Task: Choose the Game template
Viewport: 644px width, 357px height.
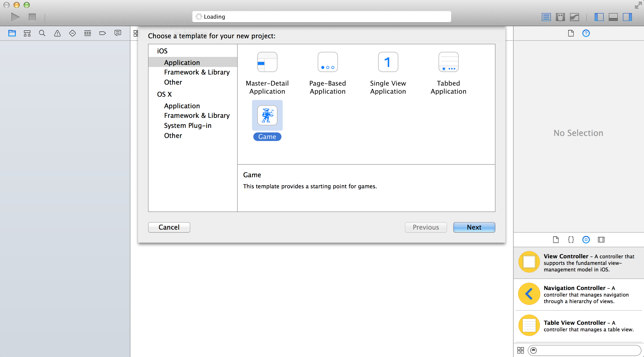Action: tap(267, 121)
